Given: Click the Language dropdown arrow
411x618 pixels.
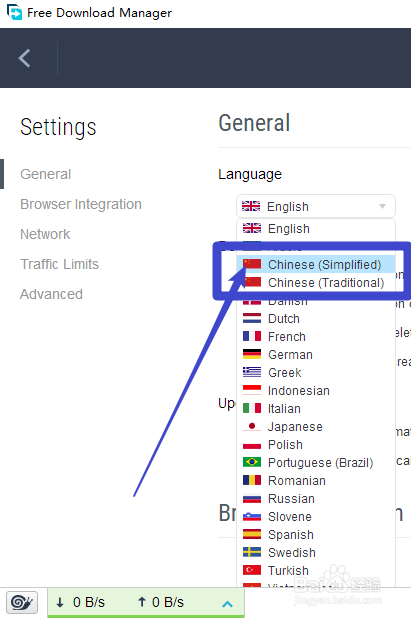Looking at the screenshot, I should point(382,206).
